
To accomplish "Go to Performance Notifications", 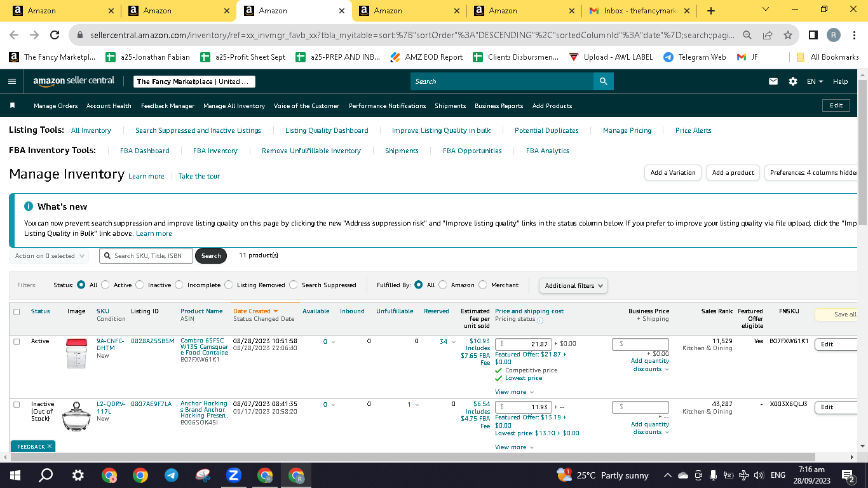I will (388, 106).
